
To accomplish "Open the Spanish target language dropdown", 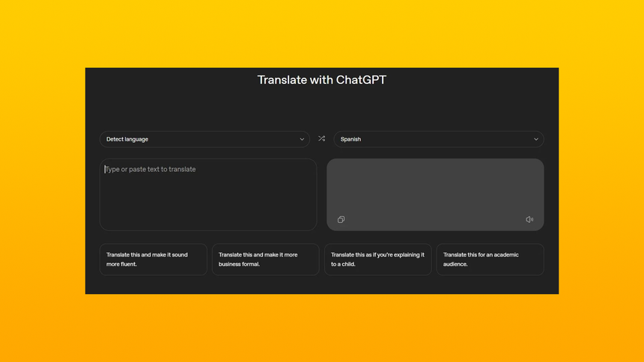I will [439, 139].
